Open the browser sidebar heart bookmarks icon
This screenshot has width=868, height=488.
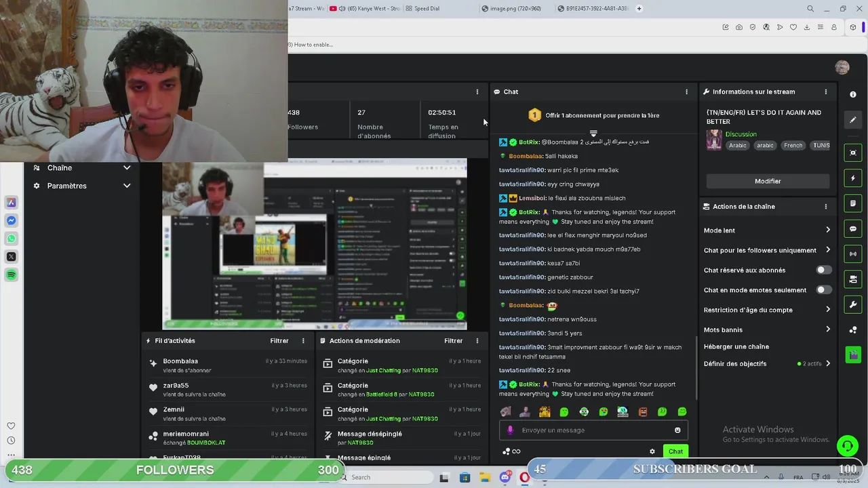click(11, 426)
